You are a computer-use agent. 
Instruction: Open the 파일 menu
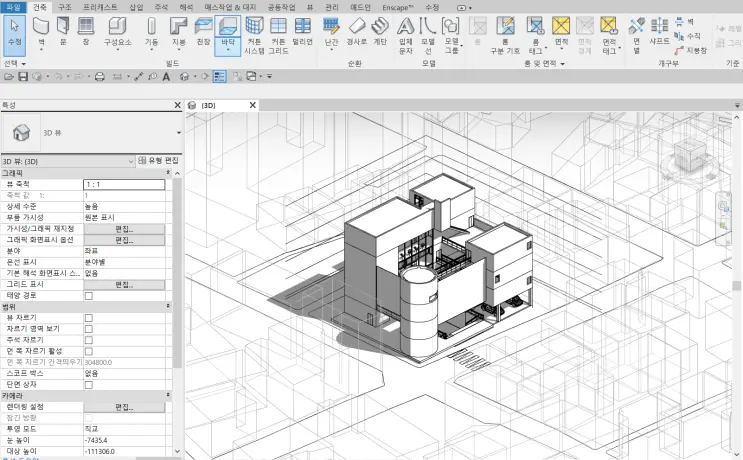tap(13, 7)
